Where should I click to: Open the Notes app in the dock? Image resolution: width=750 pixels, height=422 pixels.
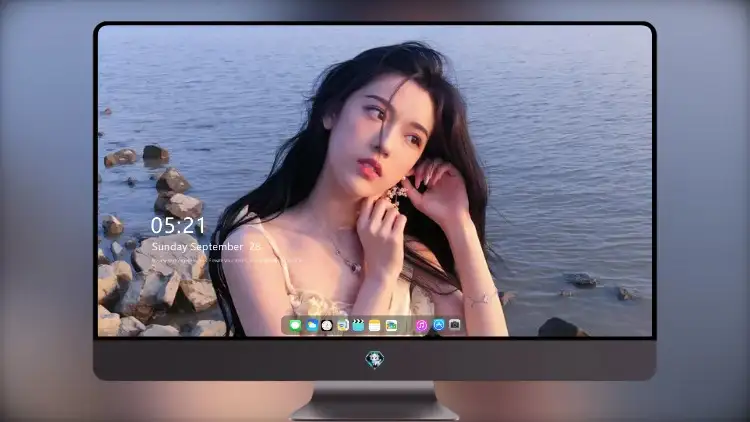375,326
